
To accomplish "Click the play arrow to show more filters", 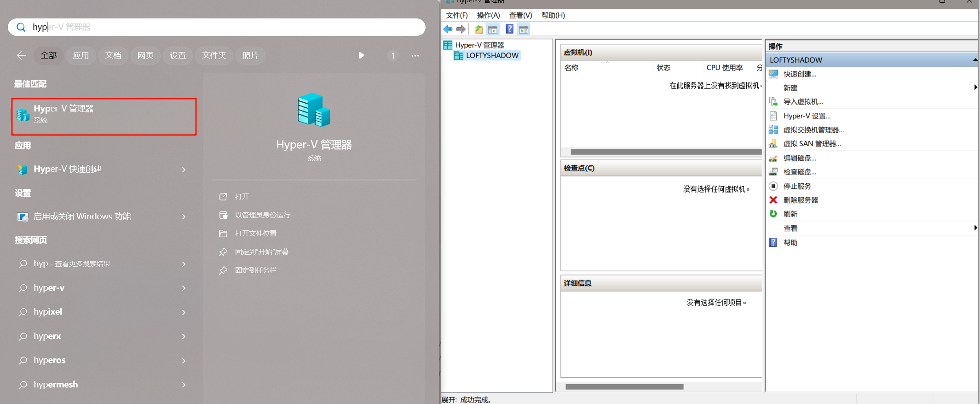I will tap(361, 55).
